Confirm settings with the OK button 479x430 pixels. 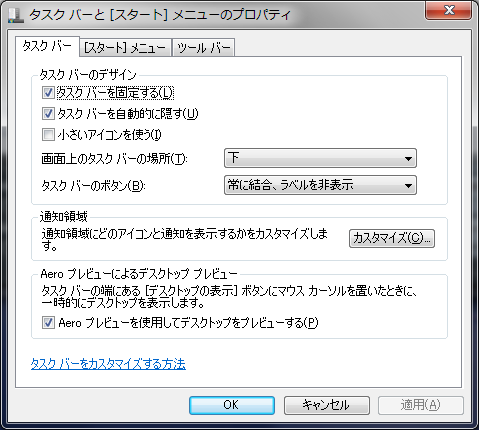point(232,405)
